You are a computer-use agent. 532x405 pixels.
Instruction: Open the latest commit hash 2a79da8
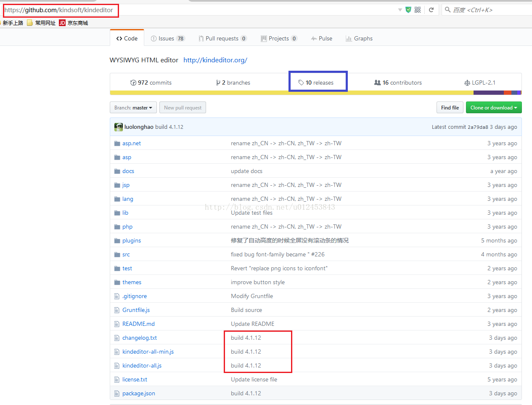478,127
